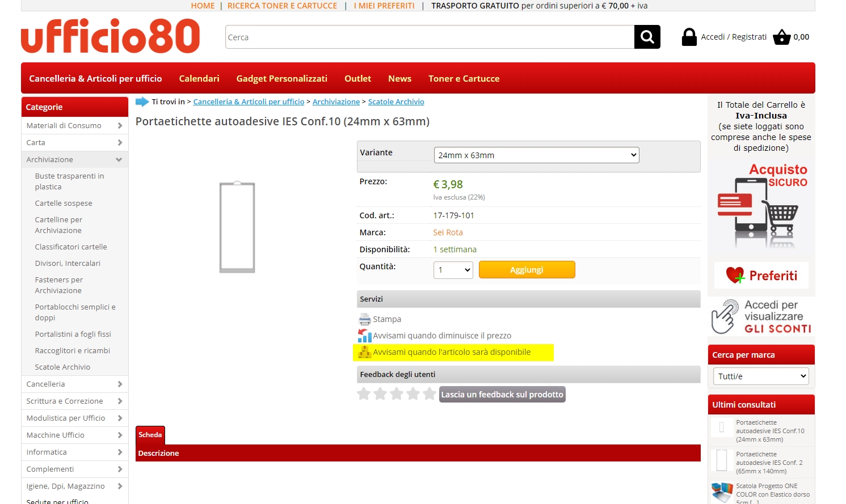Image resolution: width=846 pixels, height=504 pixels.
Task: Open the shopping basket icon
Action: click(x=782, y=37)
